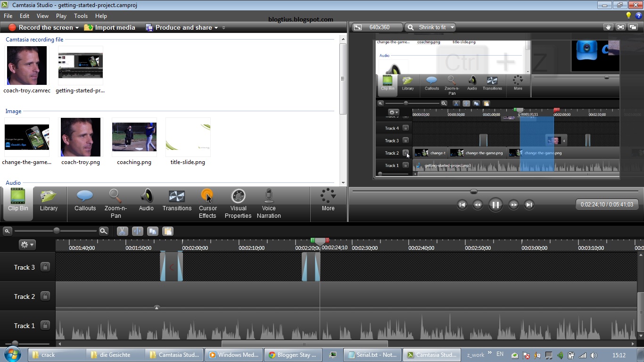Select the Zoom-n-Pan tool

(x=116, y=204)
